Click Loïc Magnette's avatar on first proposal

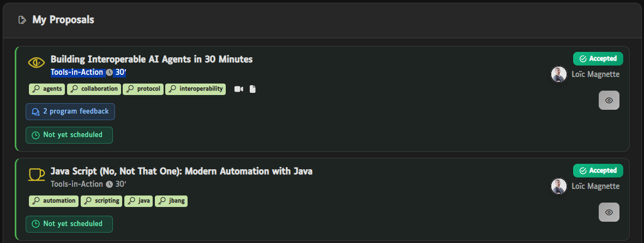(x=559, y=74)
